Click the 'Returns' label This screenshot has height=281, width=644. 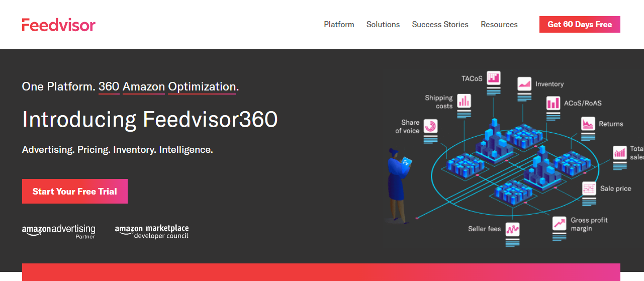(x=611, y=124)
